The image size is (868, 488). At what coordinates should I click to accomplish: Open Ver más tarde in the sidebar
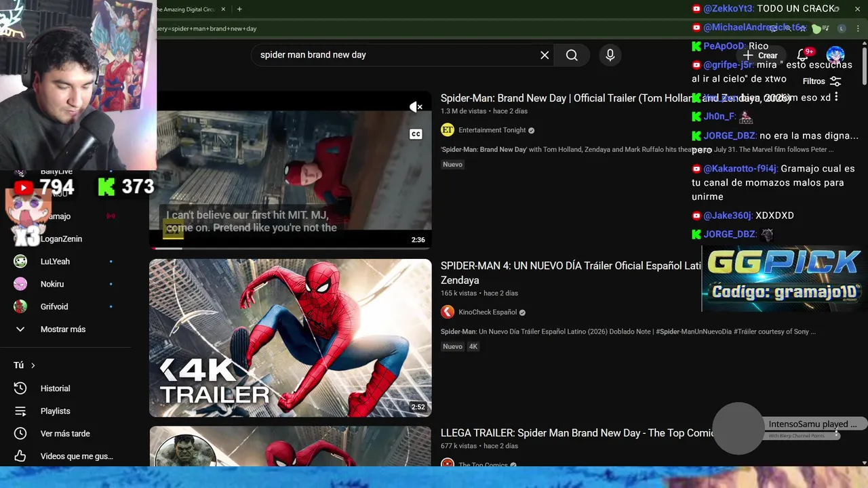[x=65, y=434]
